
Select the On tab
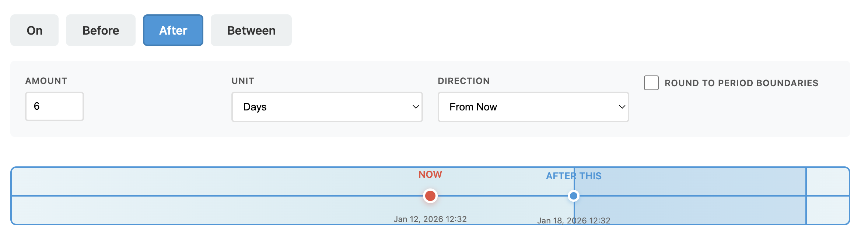[x=34, y=30]
